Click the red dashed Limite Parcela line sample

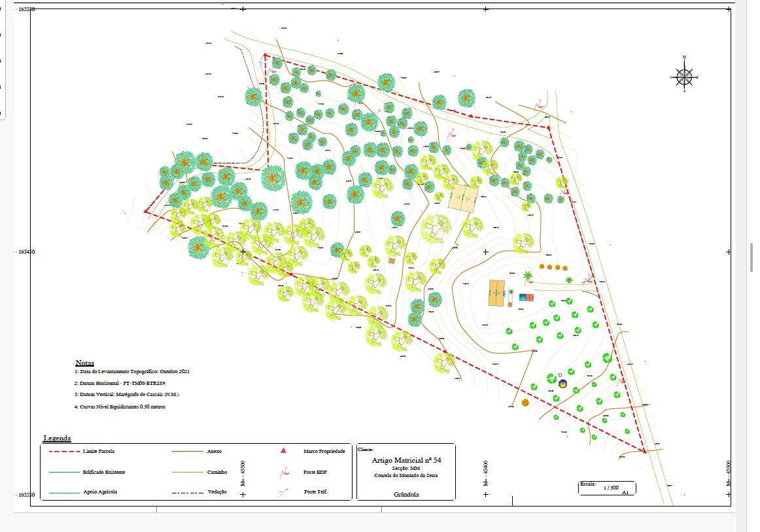click(x=64, y=452)
